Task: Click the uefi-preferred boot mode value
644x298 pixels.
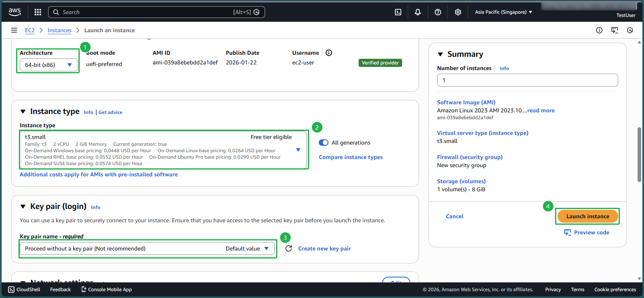Action: pos(104,64)
